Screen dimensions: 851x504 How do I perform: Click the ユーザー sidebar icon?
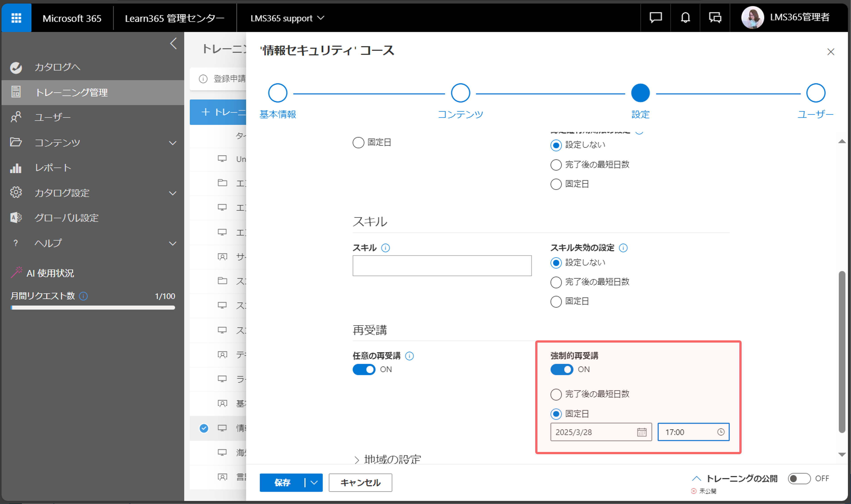click(16, 117)
